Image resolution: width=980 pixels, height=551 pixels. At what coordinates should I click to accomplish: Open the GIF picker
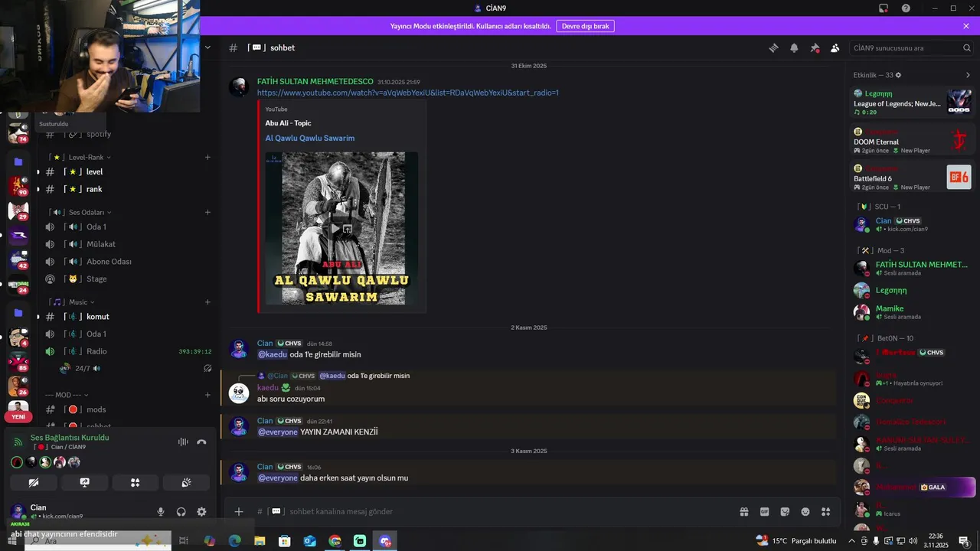pyautogui.click(x=764, y=511)
